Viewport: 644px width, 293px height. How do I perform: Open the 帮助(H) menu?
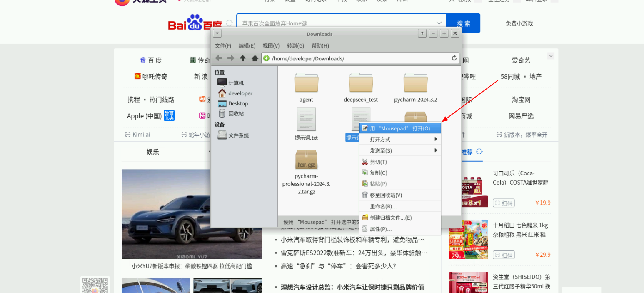click(320, 45)
